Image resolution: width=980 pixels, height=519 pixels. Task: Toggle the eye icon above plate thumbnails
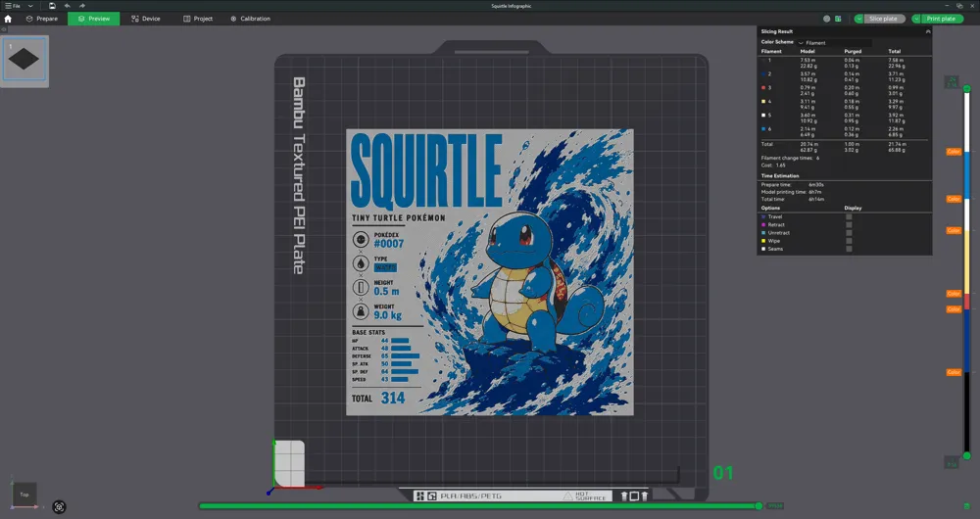coord(3,29)
